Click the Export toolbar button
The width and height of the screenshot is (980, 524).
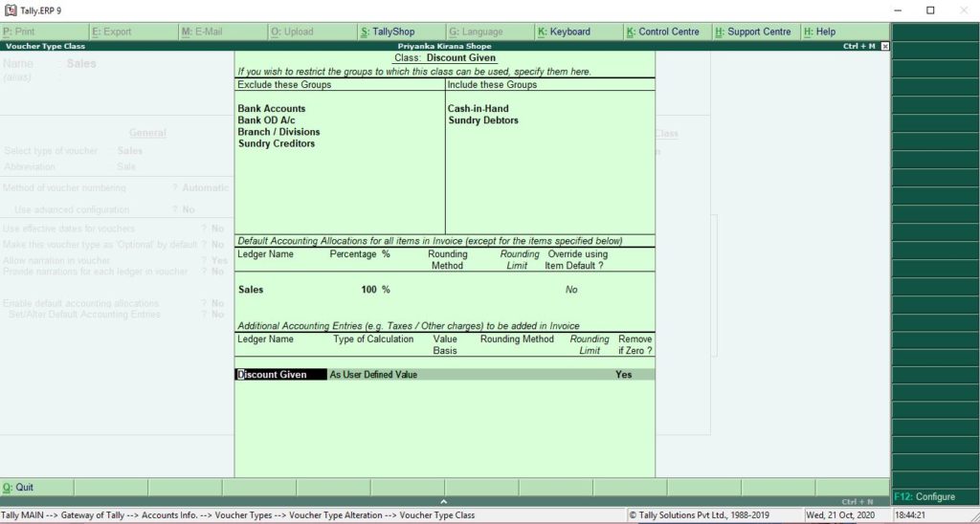[x=112, y=32]
